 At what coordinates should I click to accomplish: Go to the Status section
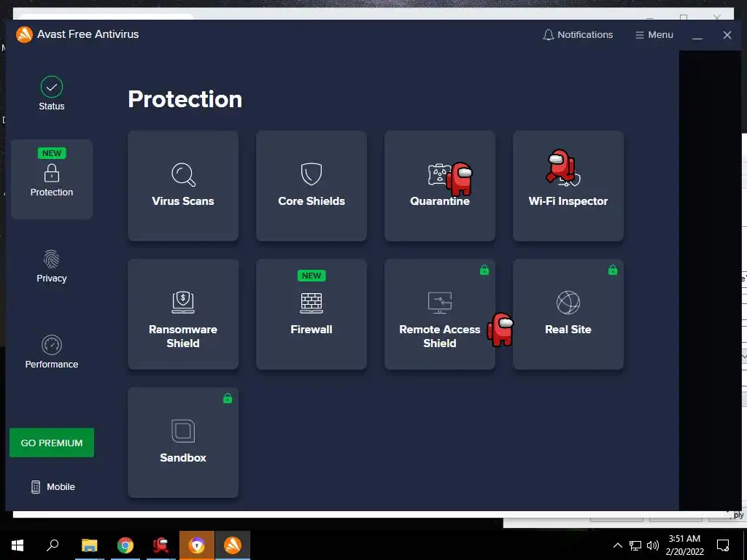[52, 93]
